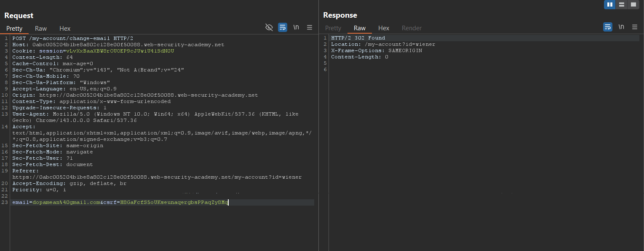Open the Request panel hamburger menu
Screen dimensions: 644x251
coord(310,27)
